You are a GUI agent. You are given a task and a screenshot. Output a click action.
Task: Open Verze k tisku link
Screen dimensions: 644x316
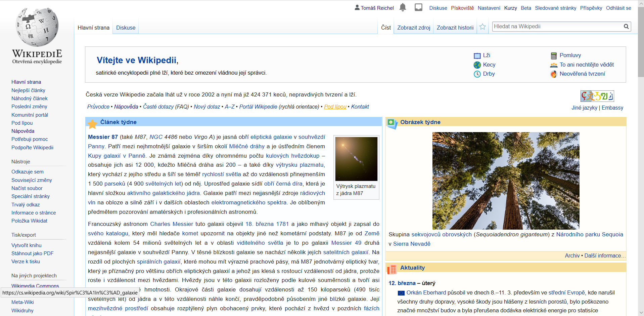click(x=26, y=262)
